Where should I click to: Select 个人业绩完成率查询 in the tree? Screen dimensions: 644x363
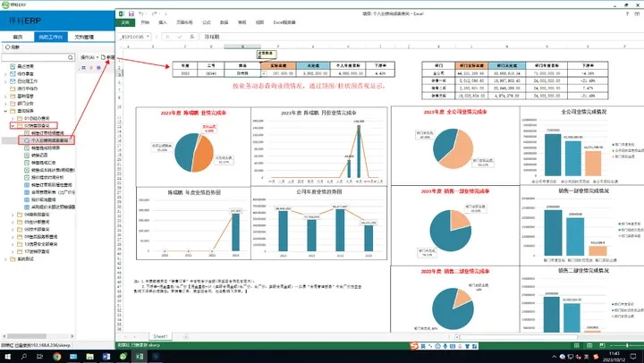click(53, 140)
